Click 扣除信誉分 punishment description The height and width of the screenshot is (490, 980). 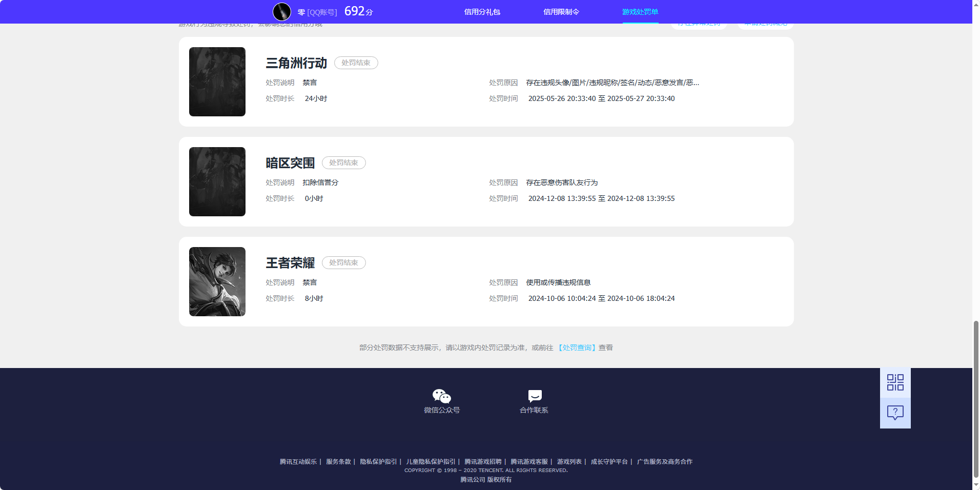[320, 182]
